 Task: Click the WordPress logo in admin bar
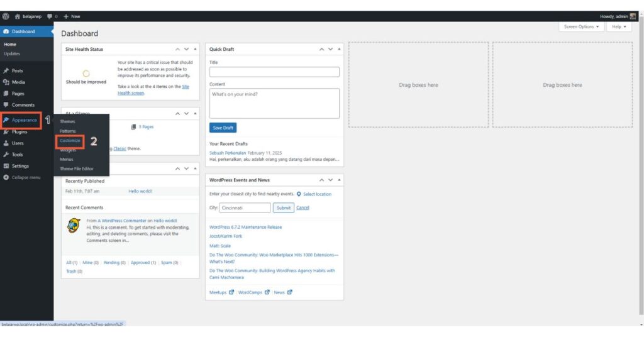click(6, 16)
